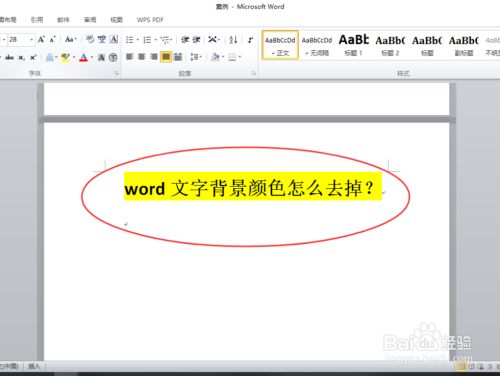Apply the 副标题 style
500x376 pixels.
464,45
